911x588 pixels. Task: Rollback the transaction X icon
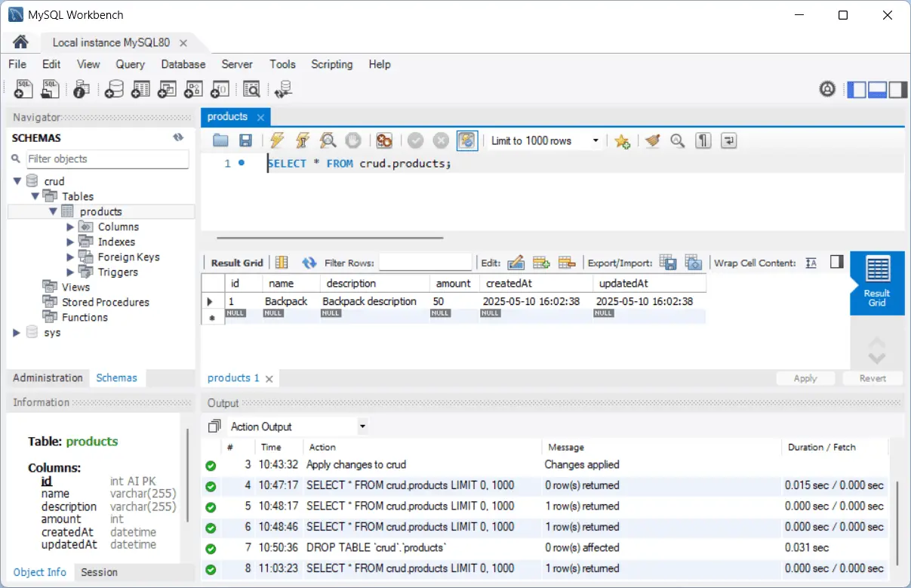click(441, 140)
